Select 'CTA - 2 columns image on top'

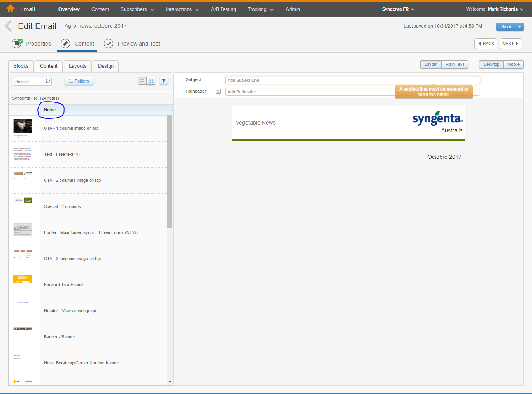[x=72, y=180]
